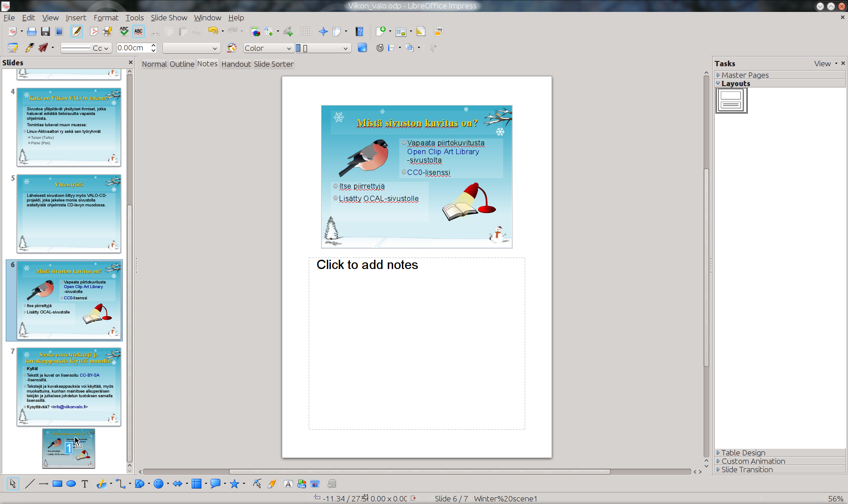This screenshot has width=848, height=504.
Task: Select the Line drawing tool
Action: (30, 484)
